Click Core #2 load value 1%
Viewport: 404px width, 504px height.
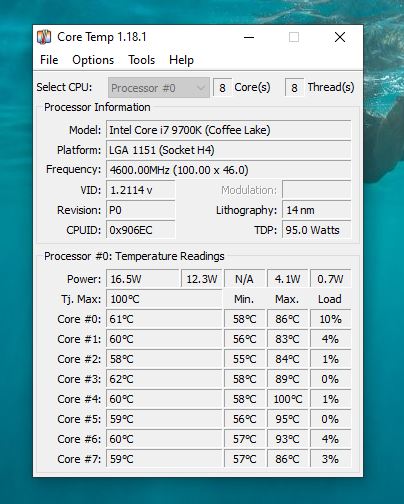click(x=330, y=359)
